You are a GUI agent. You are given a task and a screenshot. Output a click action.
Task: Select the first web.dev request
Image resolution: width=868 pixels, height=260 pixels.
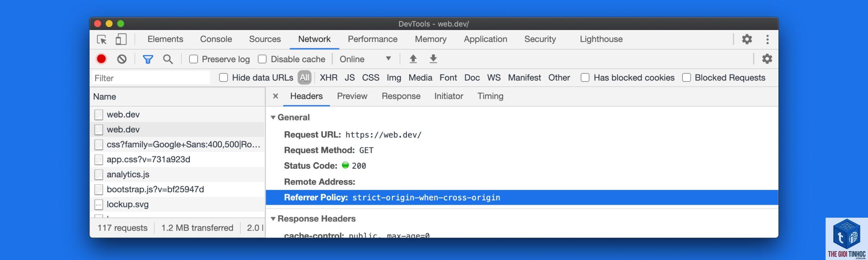177,114
